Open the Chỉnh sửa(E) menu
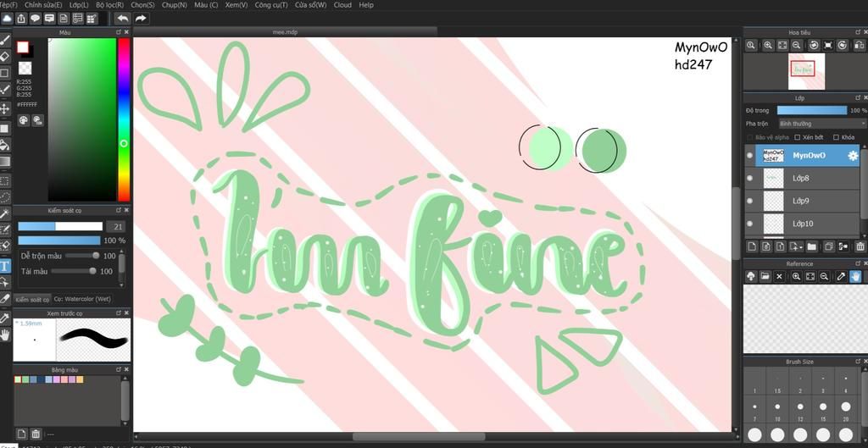The image size is (868, 448). pos(43,4)
